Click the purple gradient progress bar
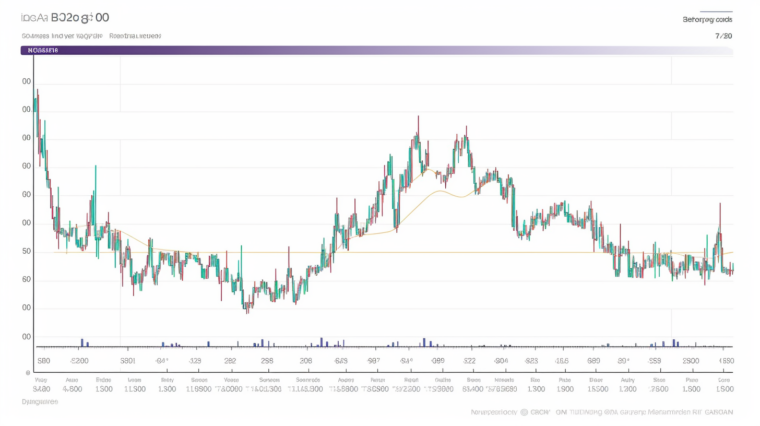This screenshot has height=426, width=760. (x=380, y=49)
